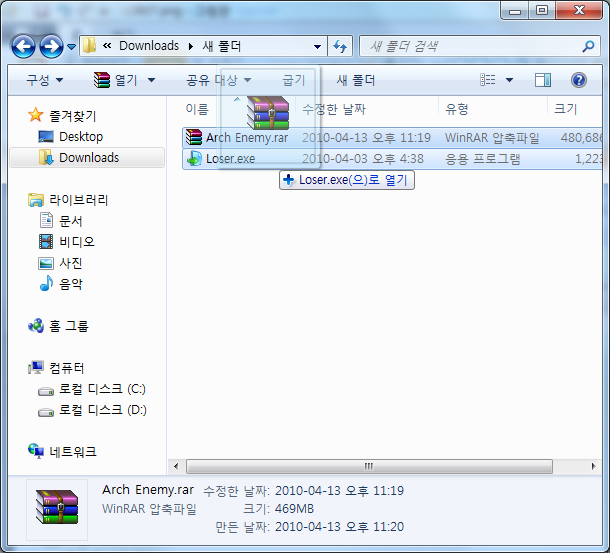Sort by the 수정한 날짜 column header
The image size is (610, 553).
tap(334, 109)
